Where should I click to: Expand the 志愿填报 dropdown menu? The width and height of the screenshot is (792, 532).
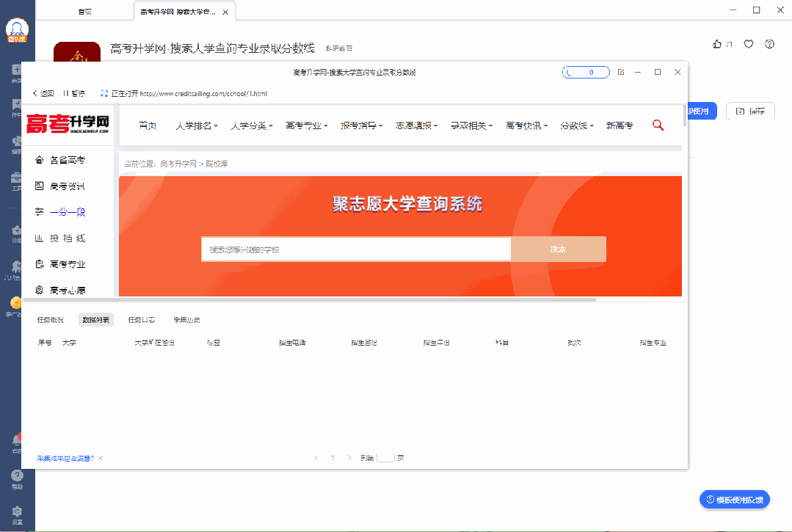[x=416, y=126]
